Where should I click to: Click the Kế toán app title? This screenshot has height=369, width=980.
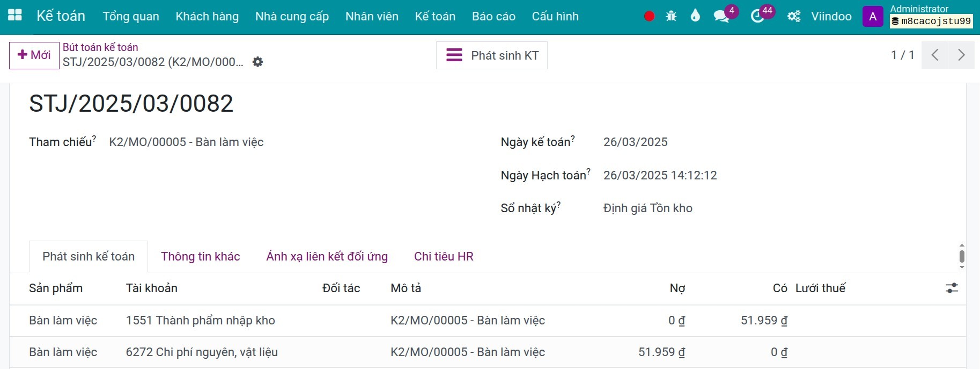pos(61,16)
